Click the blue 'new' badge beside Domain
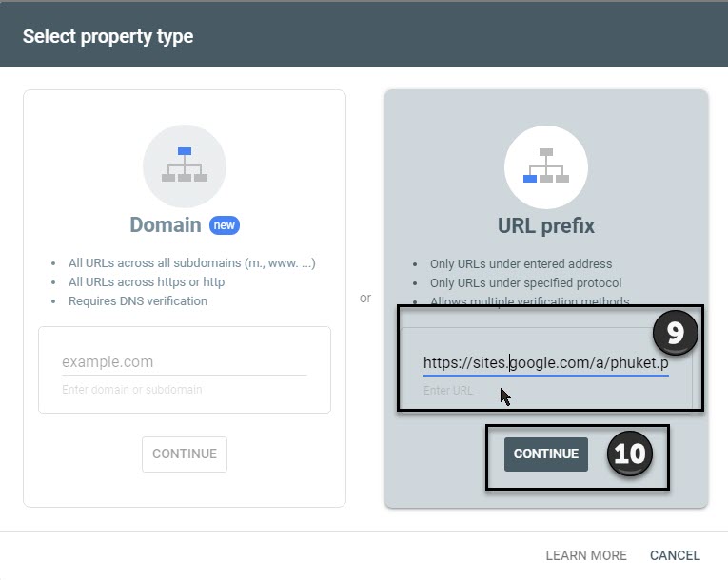The width and height of the screenshot is (728, 580). point(225,225)
